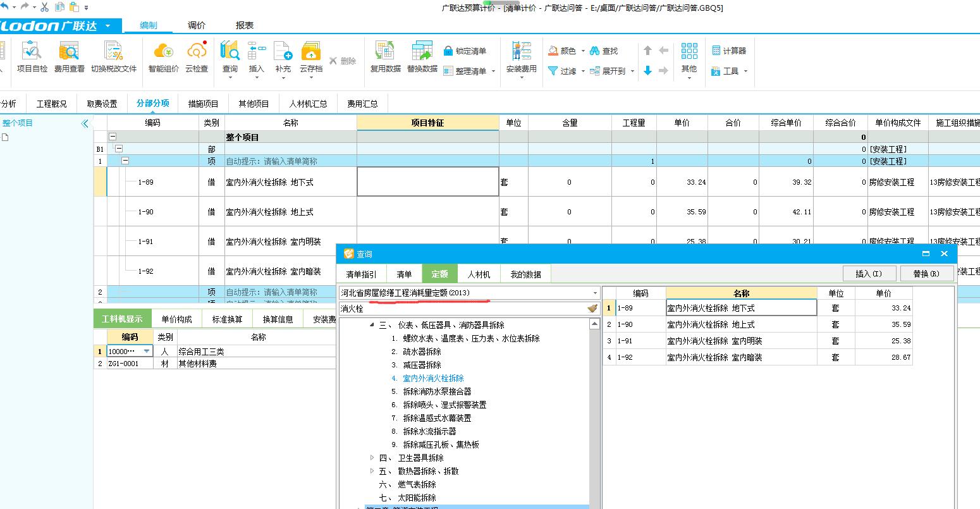Click the cut scissors icon in title bar
This screenshot has height=509, width=980.
(44, 7)
